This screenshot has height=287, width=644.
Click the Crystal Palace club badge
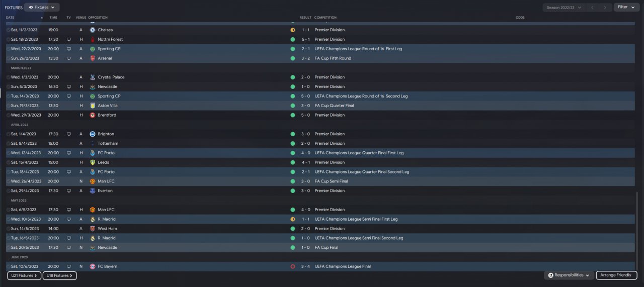click(93, 77)
